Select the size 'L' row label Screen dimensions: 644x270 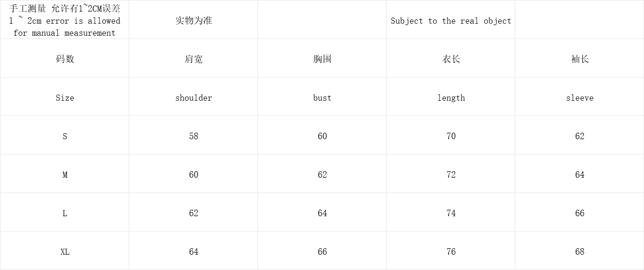pyautogui.click(x=65, y=213)
